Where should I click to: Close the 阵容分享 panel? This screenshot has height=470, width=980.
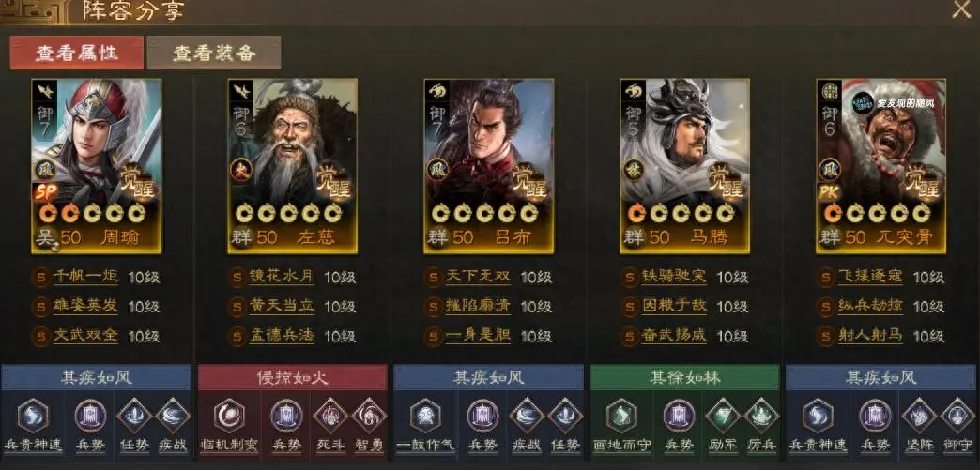(x=961, y=9)
